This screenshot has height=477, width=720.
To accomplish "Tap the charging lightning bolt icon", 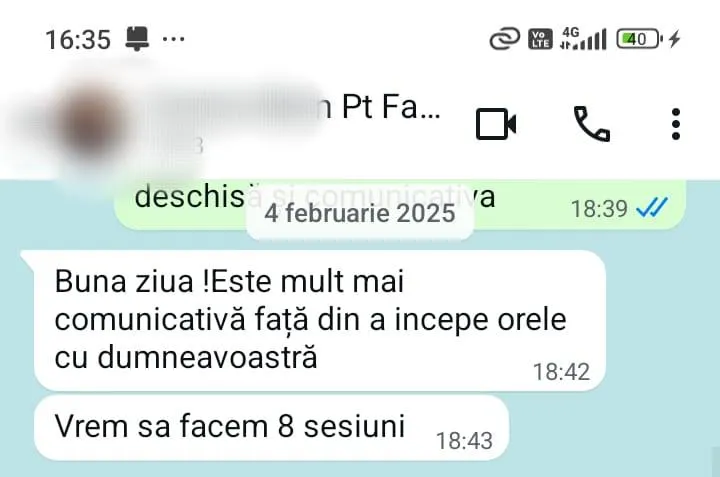I will click(x=674, y=39).
